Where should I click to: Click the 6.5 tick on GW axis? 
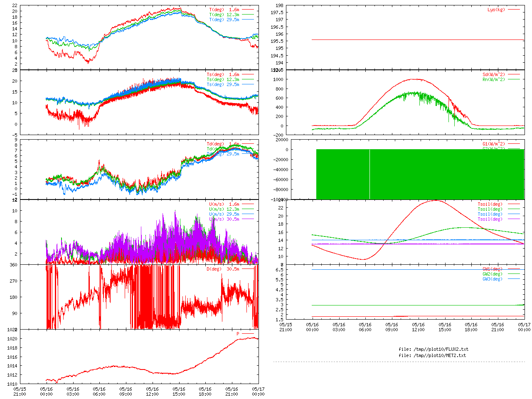279,270
